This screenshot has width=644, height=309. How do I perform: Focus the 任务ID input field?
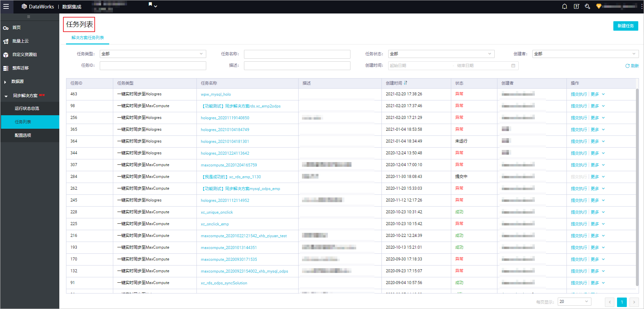point(153,66)
